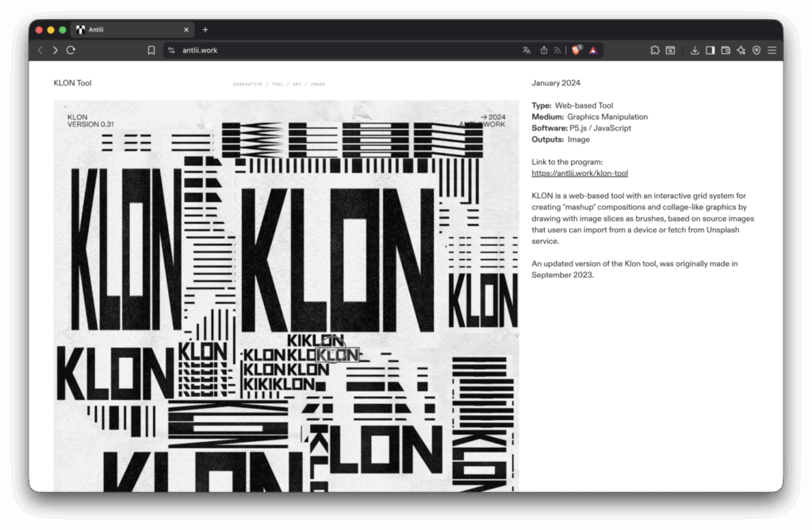Click the translate page icon

(x=527, y=50)
